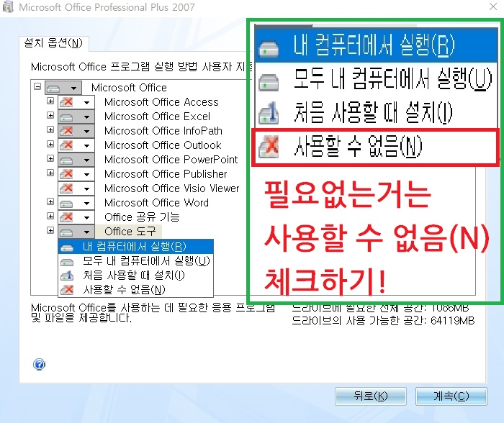Choose 사용할 수 없음(N) in small popup menu
This screenshot has height=423, width=504.
[x=135, y=290]
